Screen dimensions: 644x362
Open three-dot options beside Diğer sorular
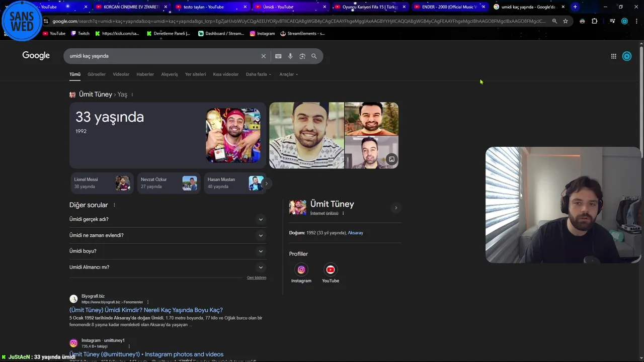tap(114, 205)
